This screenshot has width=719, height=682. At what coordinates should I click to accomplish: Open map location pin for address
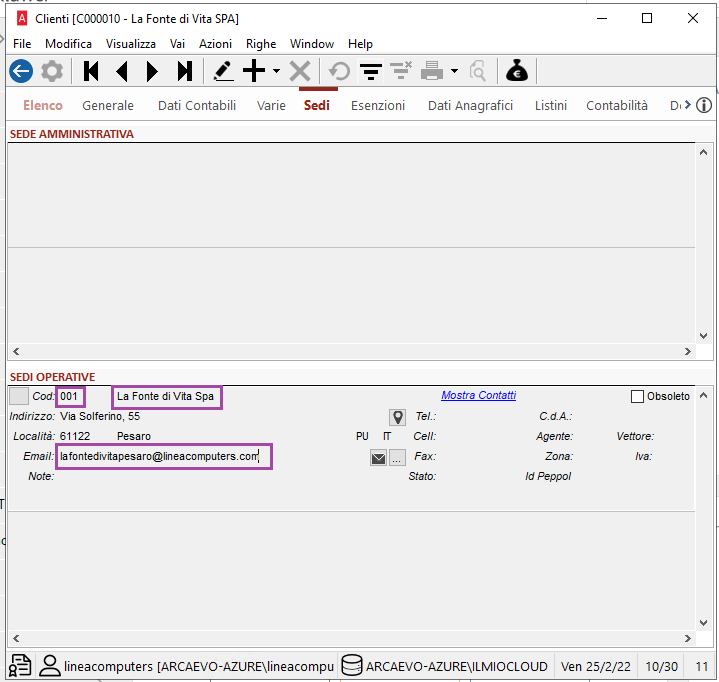[x=397, y=417]
